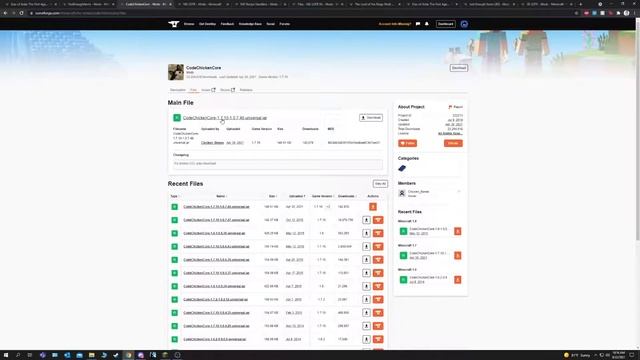Sort the file list by Downloads column
640x360 pixels.
(x=347, y=196)
